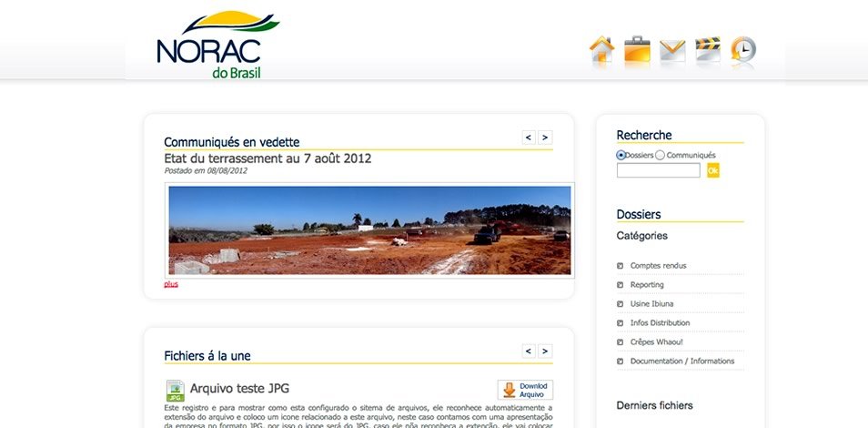868x428 pixels.
Task: Click the 'Derniers fichiers' heading
Action: coord(655,406)
